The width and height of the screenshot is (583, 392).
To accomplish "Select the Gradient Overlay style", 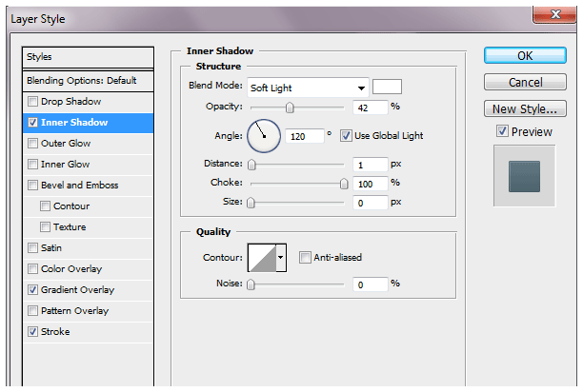I will tap(77, 290).
